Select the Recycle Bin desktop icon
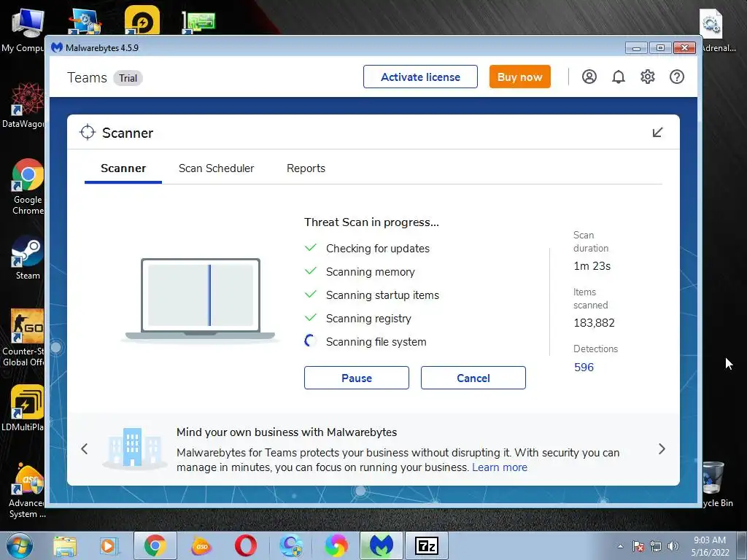 click(717, 484)
